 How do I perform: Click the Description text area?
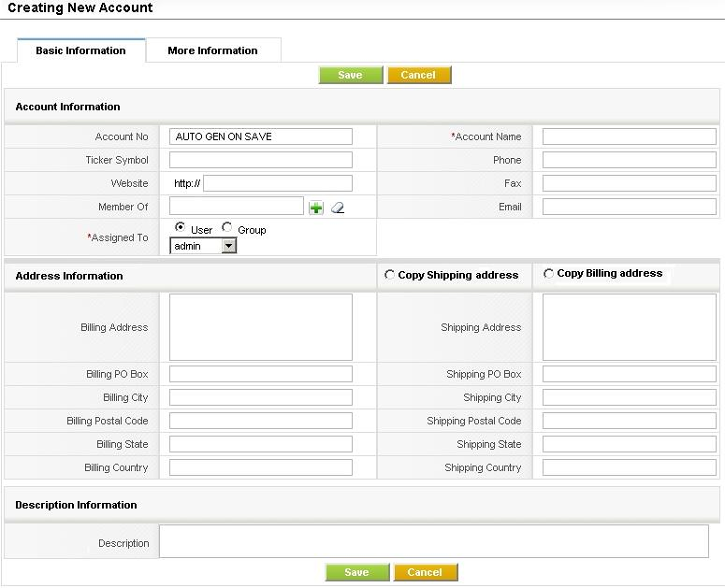[x=434, y=541]
